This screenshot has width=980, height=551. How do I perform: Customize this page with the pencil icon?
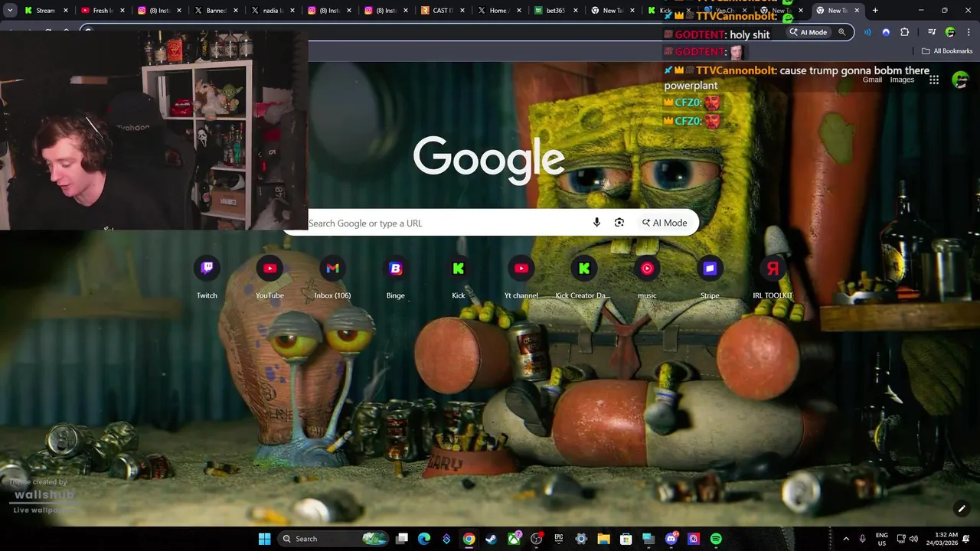[x=962, y=508]
